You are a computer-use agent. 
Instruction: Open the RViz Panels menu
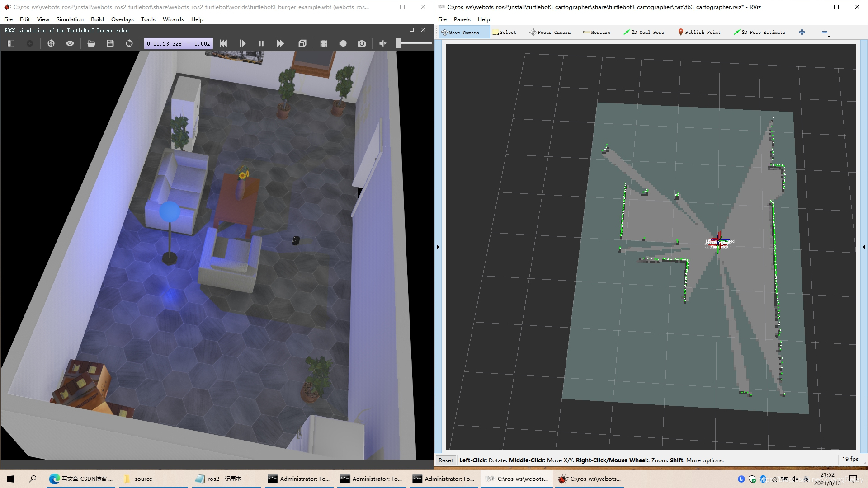pyautogui.click(x=462, y=19)
